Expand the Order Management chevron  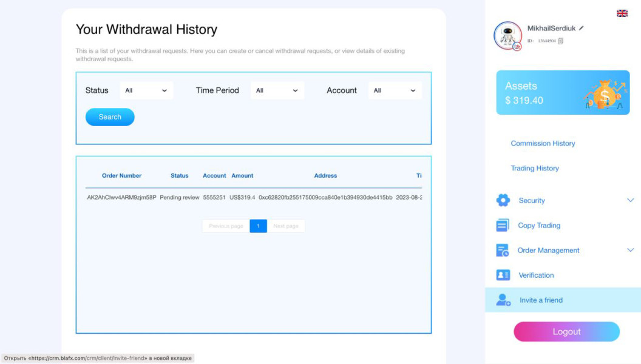coord(630,250)
